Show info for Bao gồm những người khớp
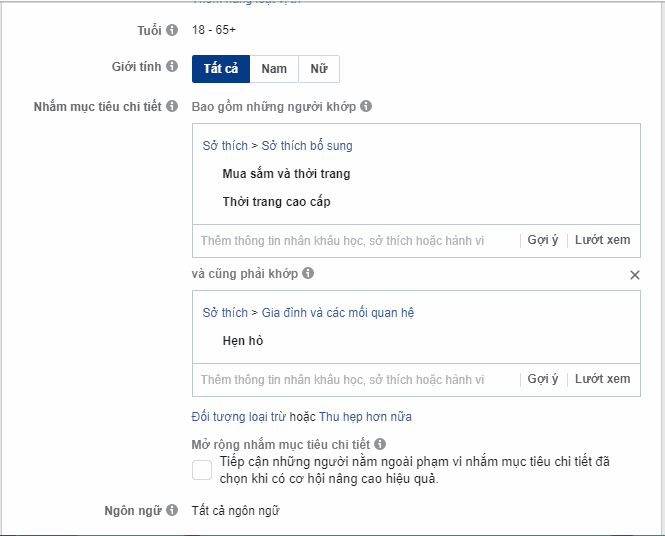 coord(366,106)
